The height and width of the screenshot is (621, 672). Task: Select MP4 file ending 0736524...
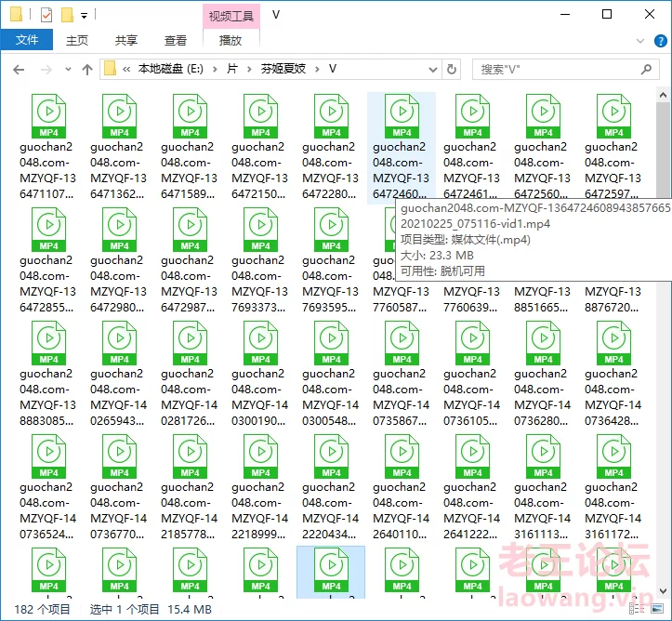tap(48, 488)
